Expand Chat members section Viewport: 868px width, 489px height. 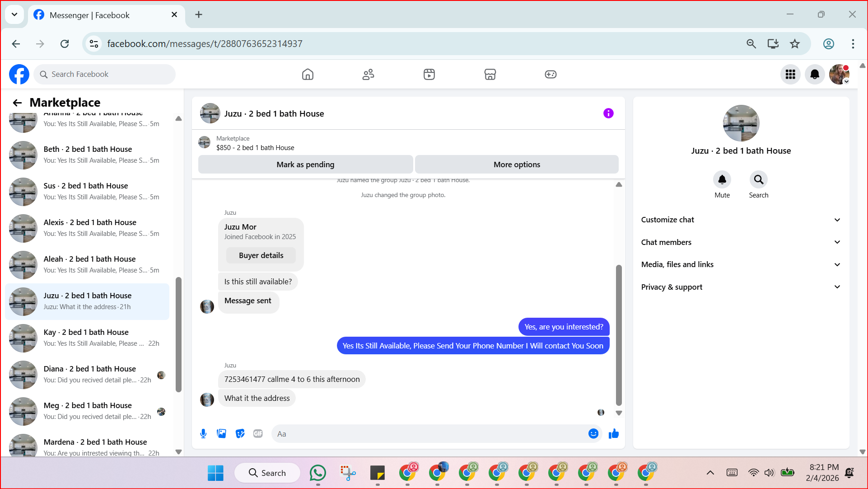[741, 242]
